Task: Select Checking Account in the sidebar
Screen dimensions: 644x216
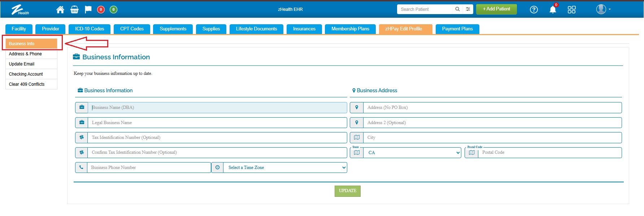Action: click(x=26, y=74)
